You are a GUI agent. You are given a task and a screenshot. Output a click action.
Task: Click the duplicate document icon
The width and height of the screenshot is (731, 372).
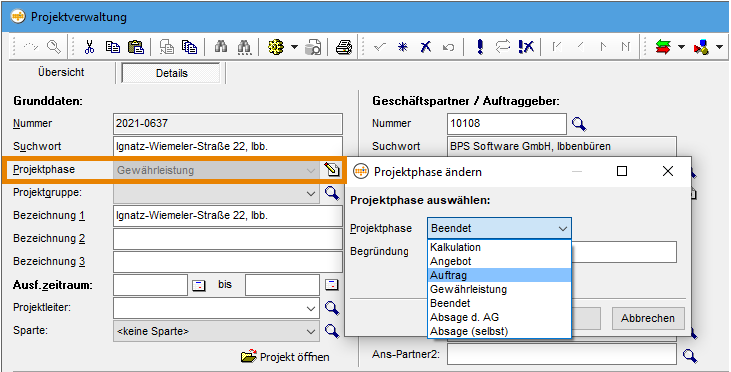[166, 47]
